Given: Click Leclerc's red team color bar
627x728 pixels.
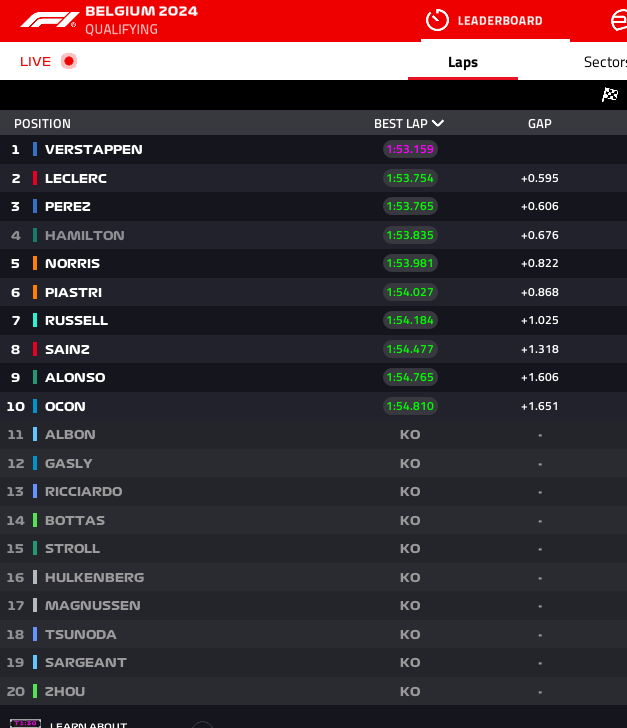Looking at the screenshot, I should [35, 178].
